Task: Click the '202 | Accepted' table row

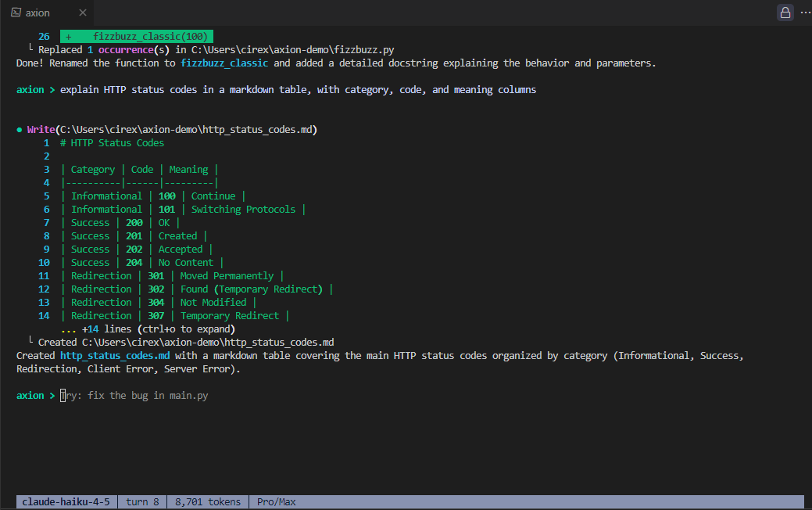Action: click(136, 250)
